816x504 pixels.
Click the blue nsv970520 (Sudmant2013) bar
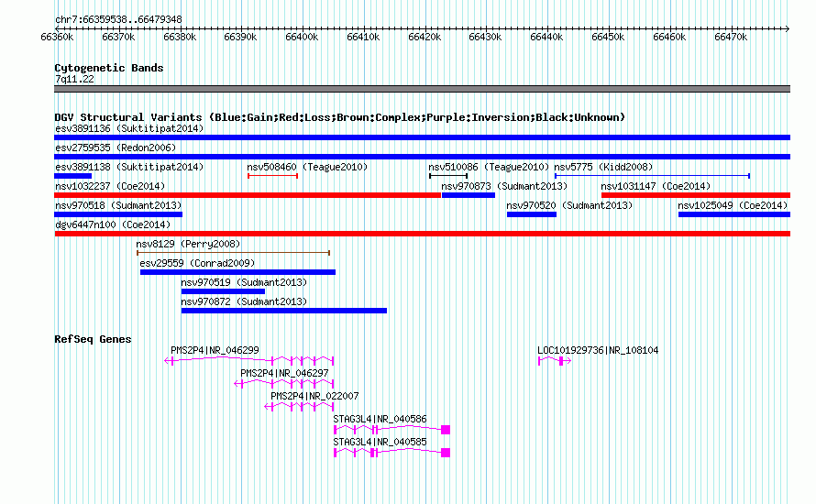click(x=532, y=214)
